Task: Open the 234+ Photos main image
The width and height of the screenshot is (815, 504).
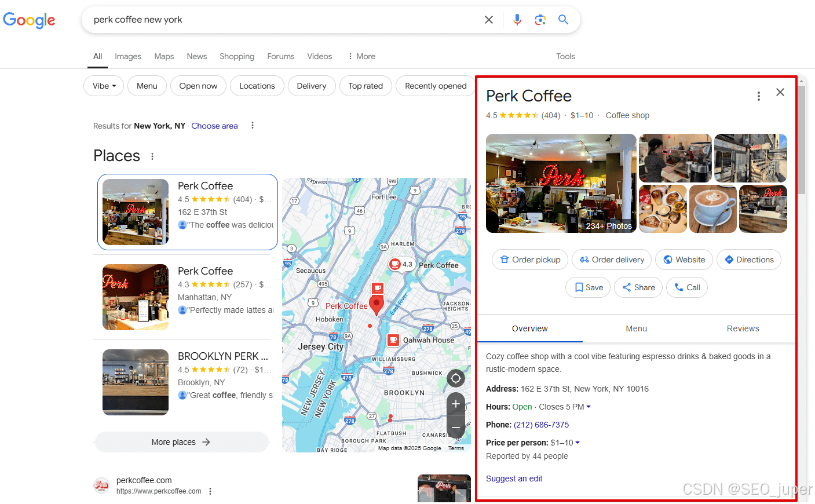Action: tap(561, 183)
